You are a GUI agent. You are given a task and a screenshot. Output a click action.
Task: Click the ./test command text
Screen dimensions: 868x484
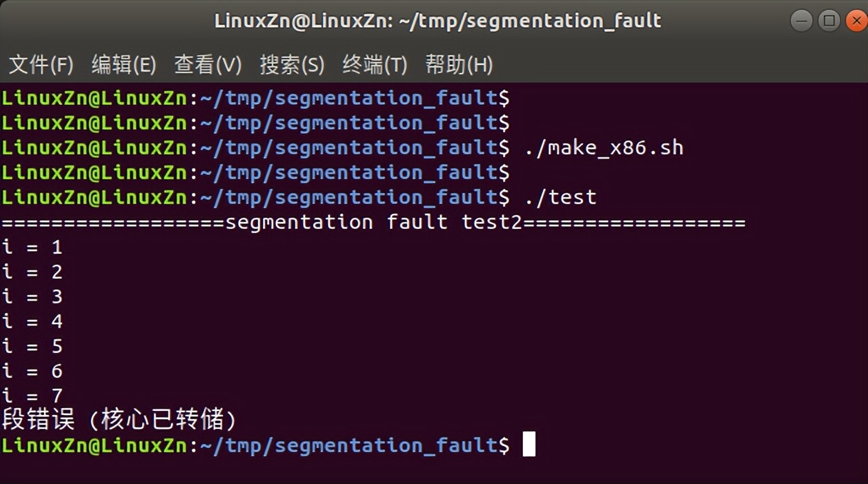coord(560,197)
